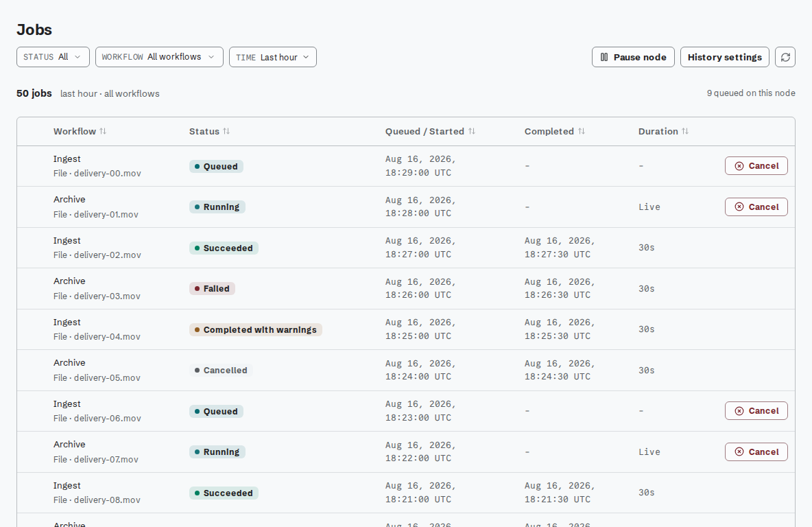Viewport: 812px width, 527px height.
Task: Sort by Workflow column arrows
Action: tap(103, 131)
